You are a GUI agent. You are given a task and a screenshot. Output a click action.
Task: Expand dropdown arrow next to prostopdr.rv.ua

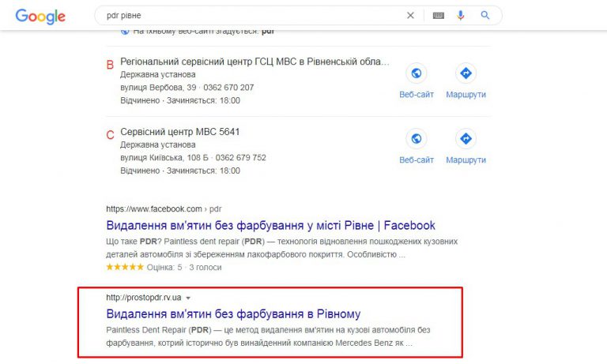tap(188, 298)
